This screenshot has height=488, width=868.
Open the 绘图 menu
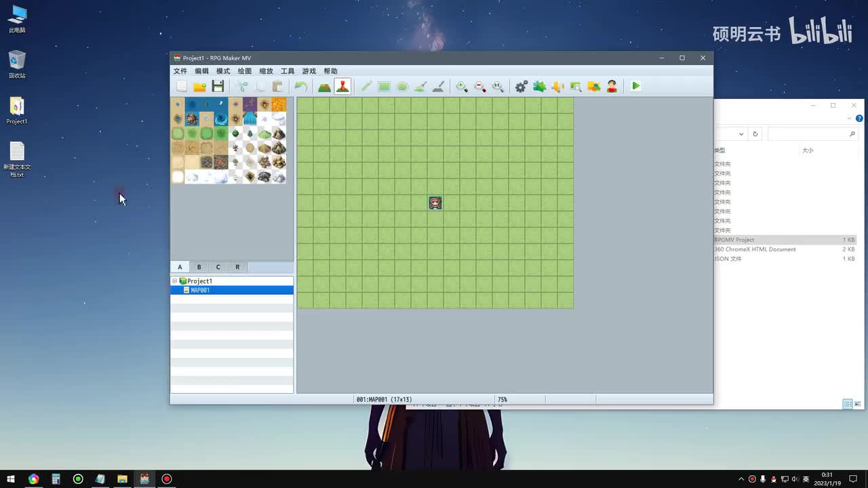point(245,71)
